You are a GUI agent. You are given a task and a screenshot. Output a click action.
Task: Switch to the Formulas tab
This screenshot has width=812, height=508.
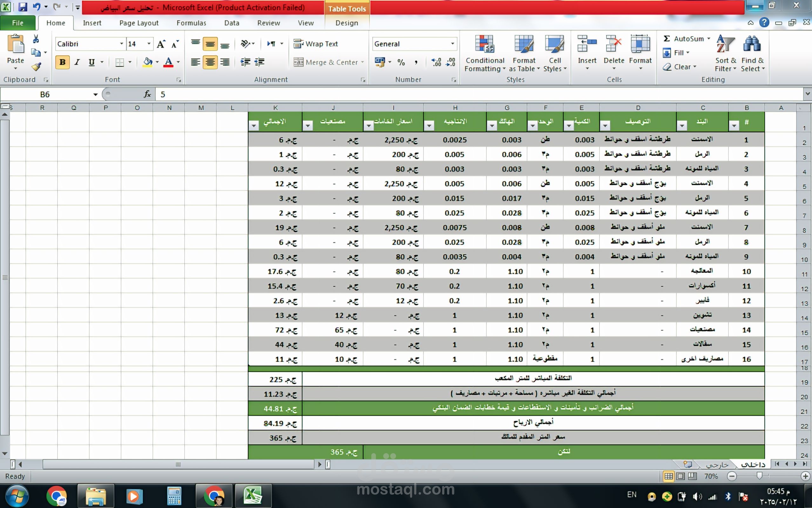click(x=191, y=23)
